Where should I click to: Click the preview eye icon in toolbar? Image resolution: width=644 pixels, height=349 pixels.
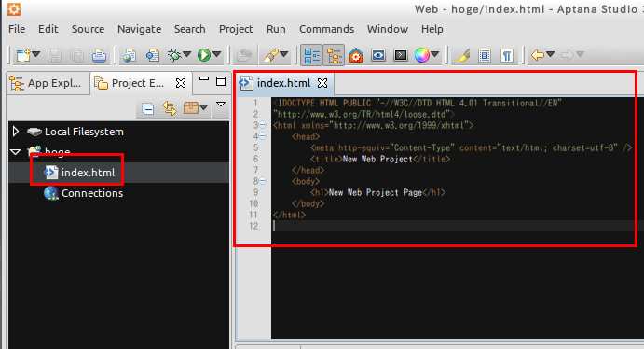coord(377,55)
